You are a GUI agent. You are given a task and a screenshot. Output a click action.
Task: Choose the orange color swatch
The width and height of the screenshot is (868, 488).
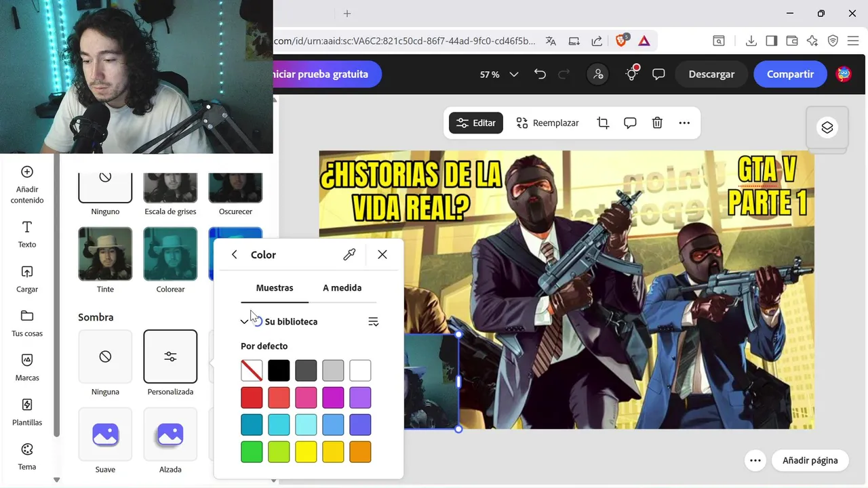pyautogui.click(x=360, y=452)
